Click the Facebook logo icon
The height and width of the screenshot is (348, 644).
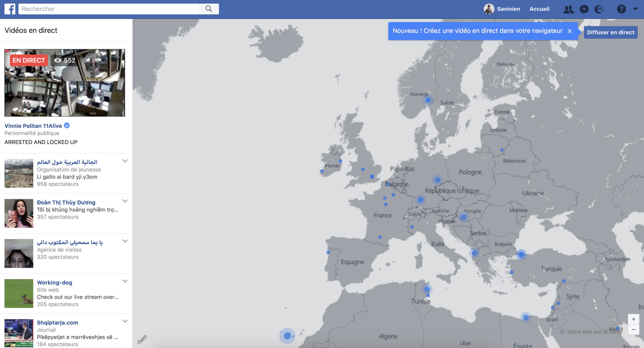coord(10,9)
